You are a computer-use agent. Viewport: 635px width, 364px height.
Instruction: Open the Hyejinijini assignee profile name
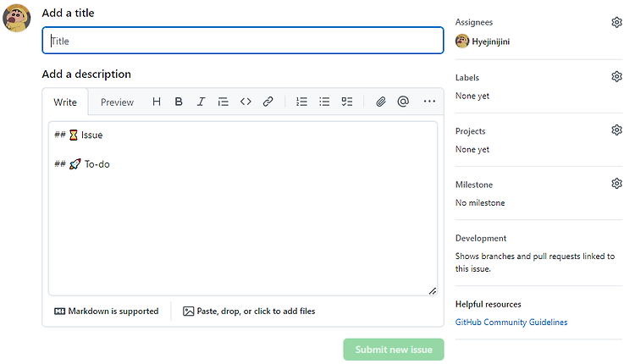[x=490, y=41]
